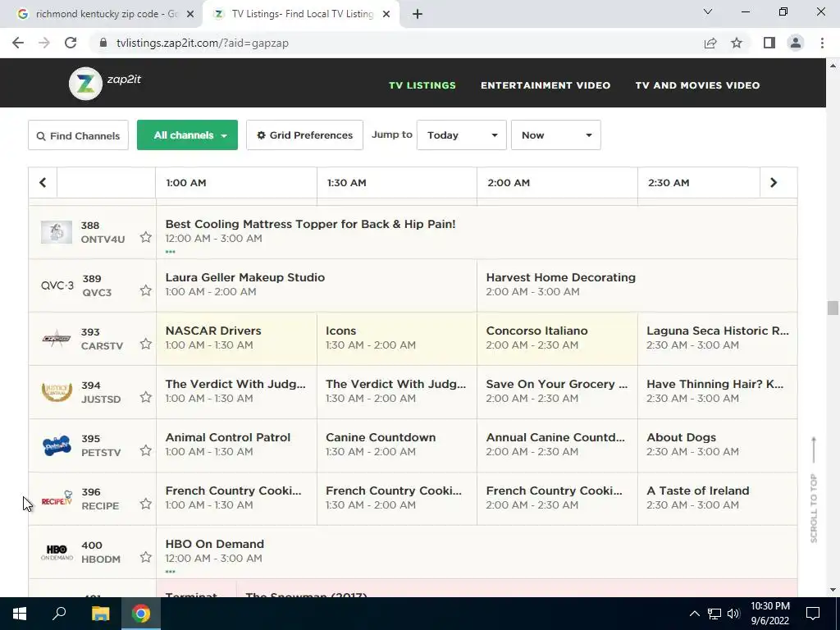840x630 pixels.
Task: Open Windows Start menu
Action: pyautogui.click(x=20, y=614)
